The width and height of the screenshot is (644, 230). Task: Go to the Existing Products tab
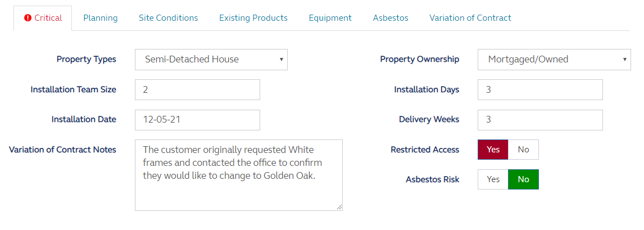(x=253, y=18)
